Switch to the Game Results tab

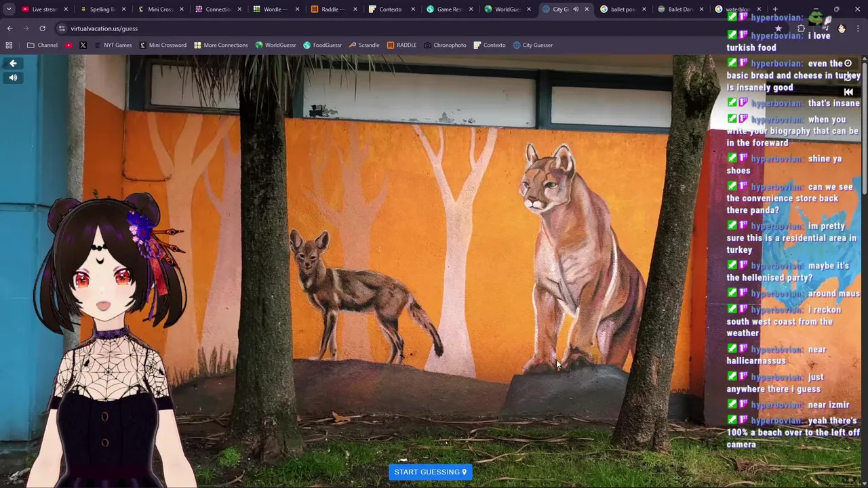[x=448, y=9]
